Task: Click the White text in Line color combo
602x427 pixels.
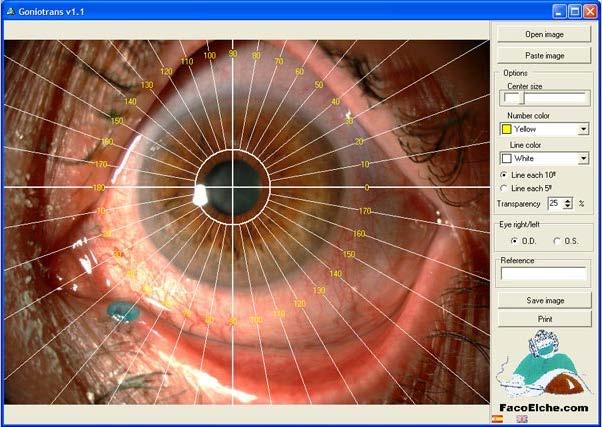Action: [x=524, y=158]
